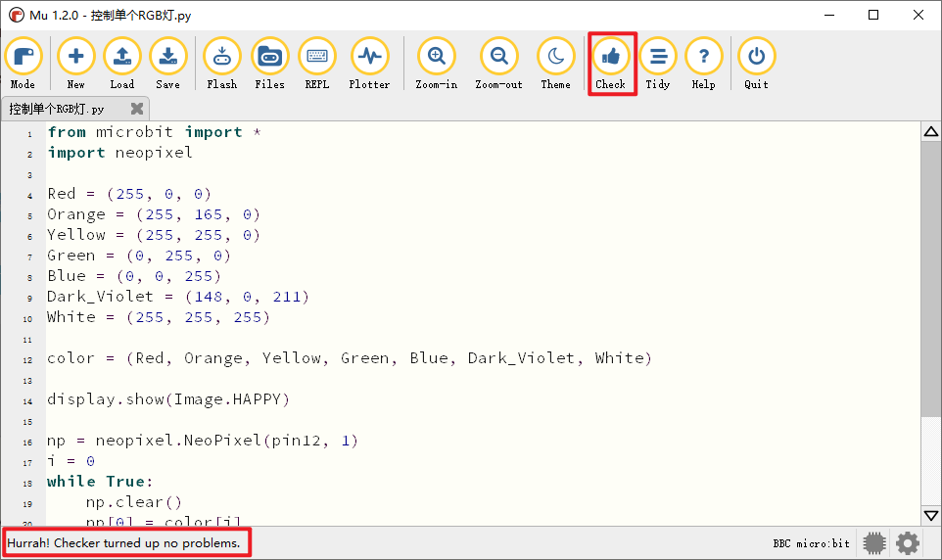Run the code Check
The width and height of the screenshot is (942, 560).
tap(610, 63)
